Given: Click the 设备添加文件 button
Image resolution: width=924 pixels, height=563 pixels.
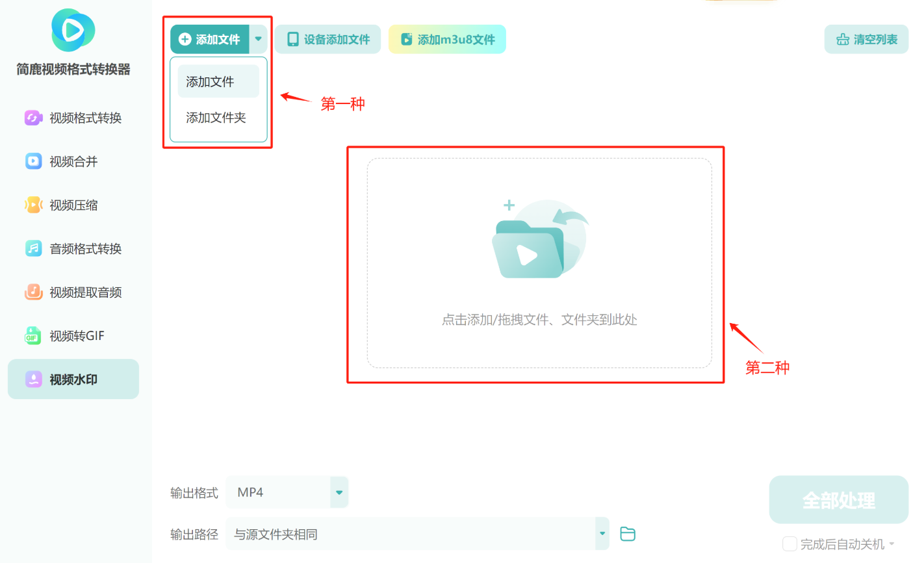Looking at the screenshot, I should click(327, 39).
